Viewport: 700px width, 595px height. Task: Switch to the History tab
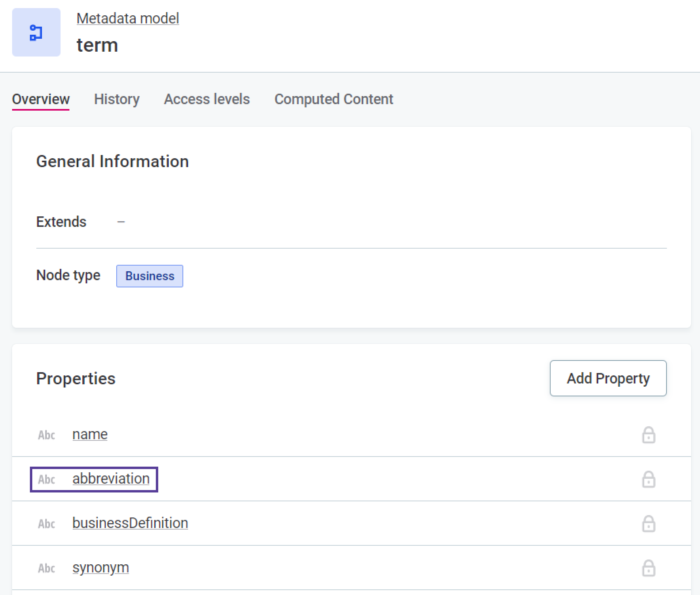[117, 99]
